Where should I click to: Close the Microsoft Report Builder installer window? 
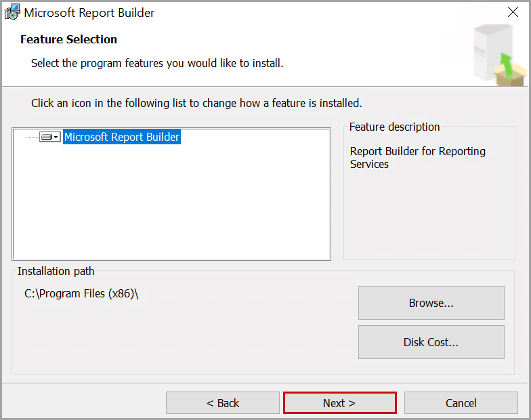point(513,12)
